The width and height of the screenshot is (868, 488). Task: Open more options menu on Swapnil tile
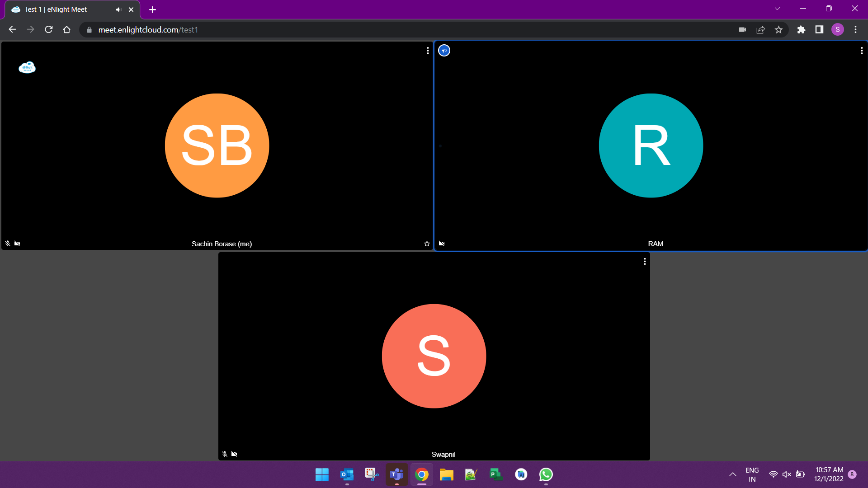pos(645,261)
